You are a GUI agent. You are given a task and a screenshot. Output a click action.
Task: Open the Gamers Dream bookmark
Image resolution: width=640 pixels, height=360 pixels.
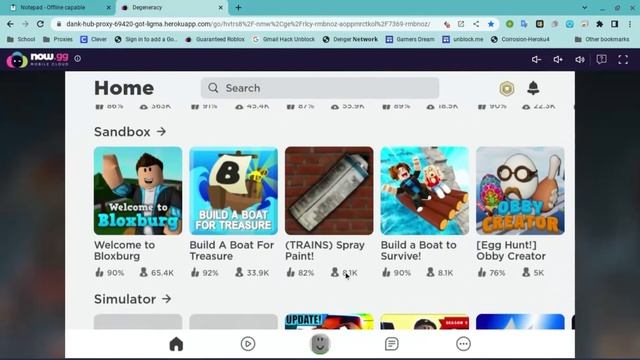pyautogui.click(x=411, y=39)
